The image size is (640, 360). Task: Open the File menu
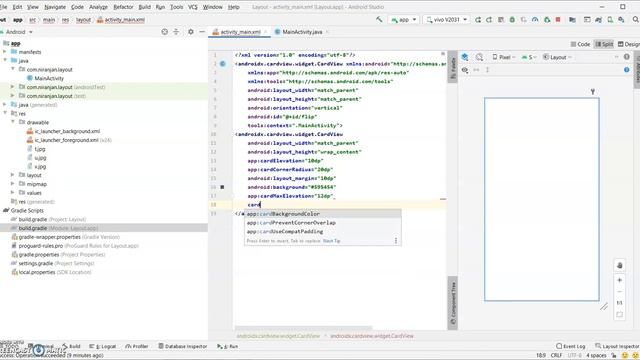[4, 7]
